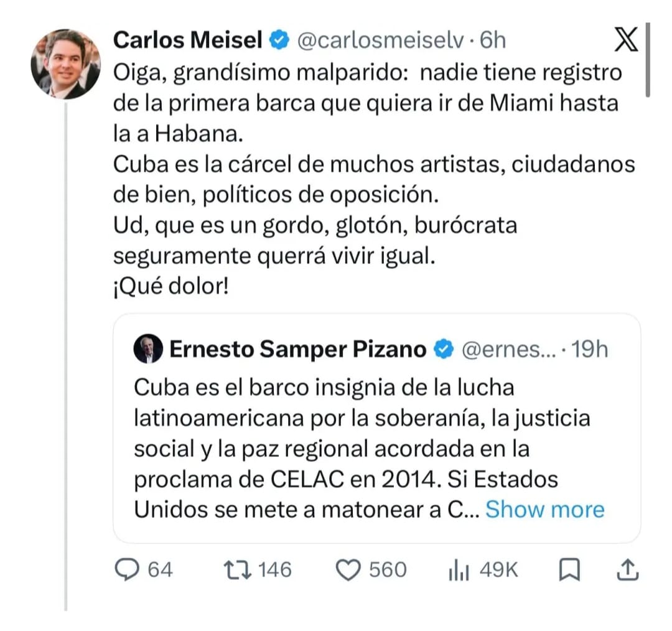The width and height of the screenshot is (672, 631).
Task: Click the scrollbar thumb at right edge
Action: pyautogui.click(x=648, y=60)
